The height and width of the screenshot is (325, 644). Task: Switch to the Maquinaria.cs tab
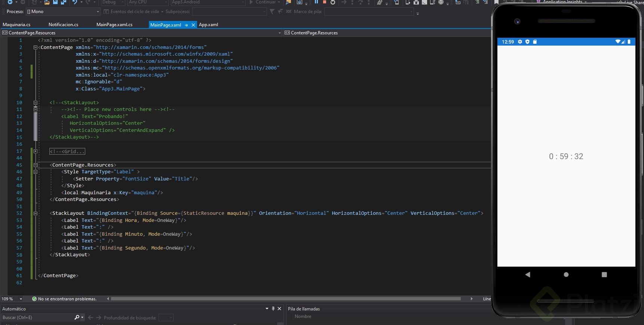[x=16, y=25]
